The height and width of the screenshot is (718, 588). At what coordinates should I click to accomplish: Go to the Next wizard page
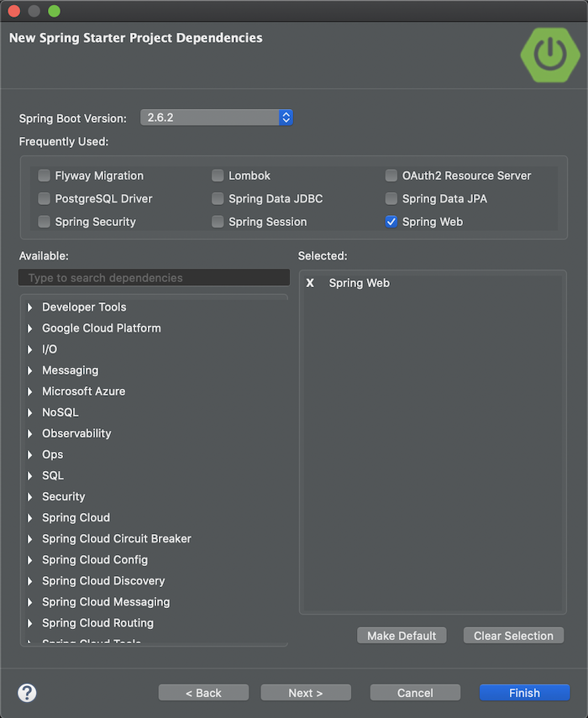(x=306, y=693)
